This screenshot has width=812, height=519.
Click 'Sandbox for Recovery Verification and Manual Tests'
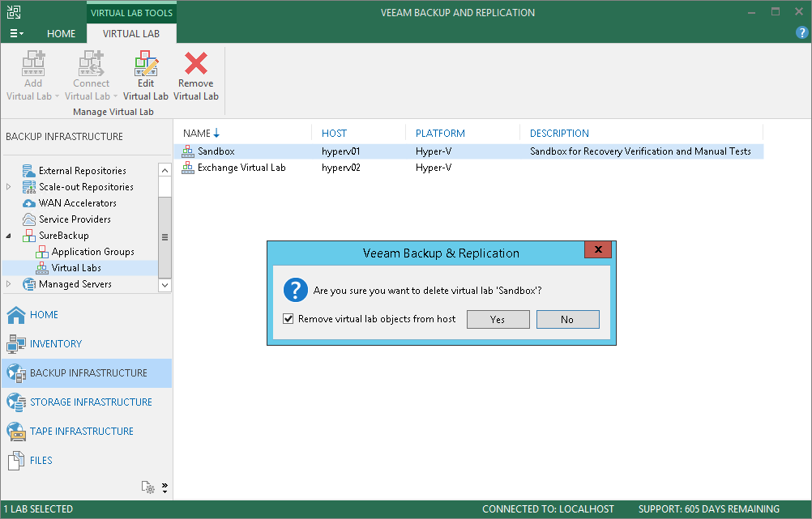tap(640, 151)
